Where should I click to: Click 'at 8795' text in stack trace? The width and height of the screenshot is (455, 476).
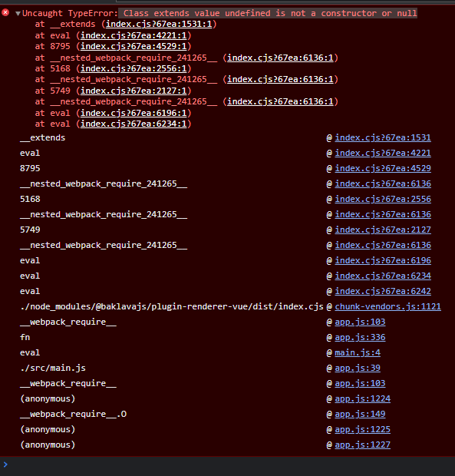52,46
